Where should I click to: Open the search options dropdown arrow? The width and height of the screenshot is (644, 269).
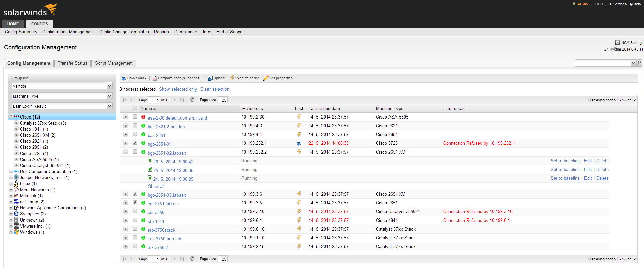point(633,63)
